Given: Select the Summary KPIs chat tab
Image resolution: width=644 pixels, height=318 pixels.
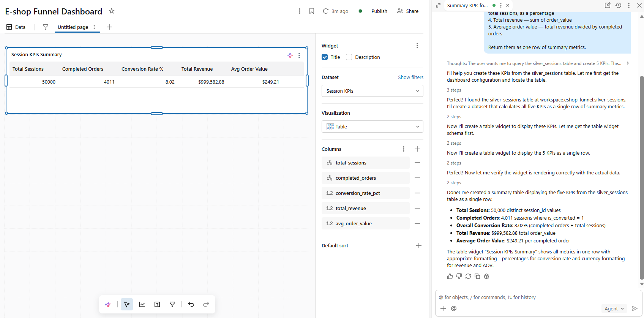Looking at the screenshot, I should (467, 5).
